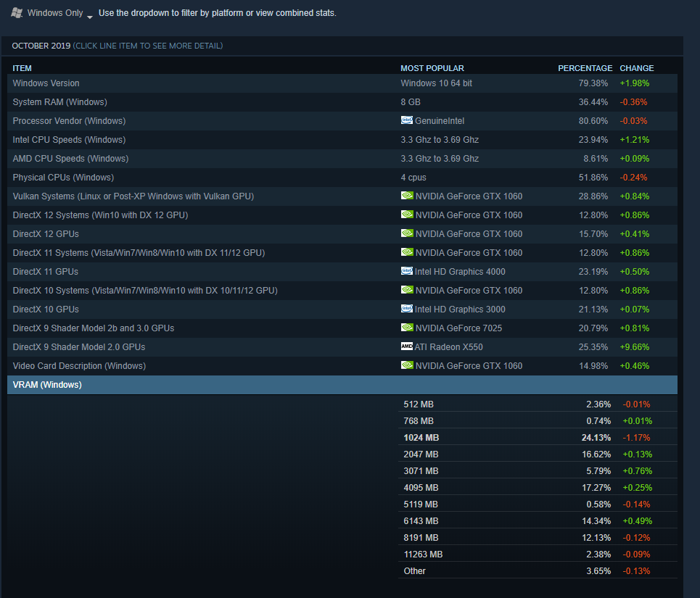The height and width of the screenshot is (598, 700).
Task: Select the 768 MB VRAM row
Action: click(538, 421)
